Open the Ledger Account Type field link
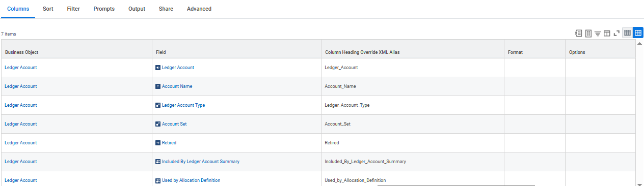The image size is (644, 186). (x=183, y=105)
